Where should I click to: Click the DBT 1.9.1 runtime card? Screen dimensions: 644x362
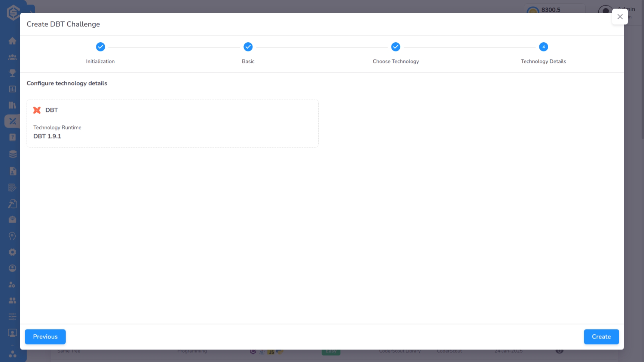point(172,123)
